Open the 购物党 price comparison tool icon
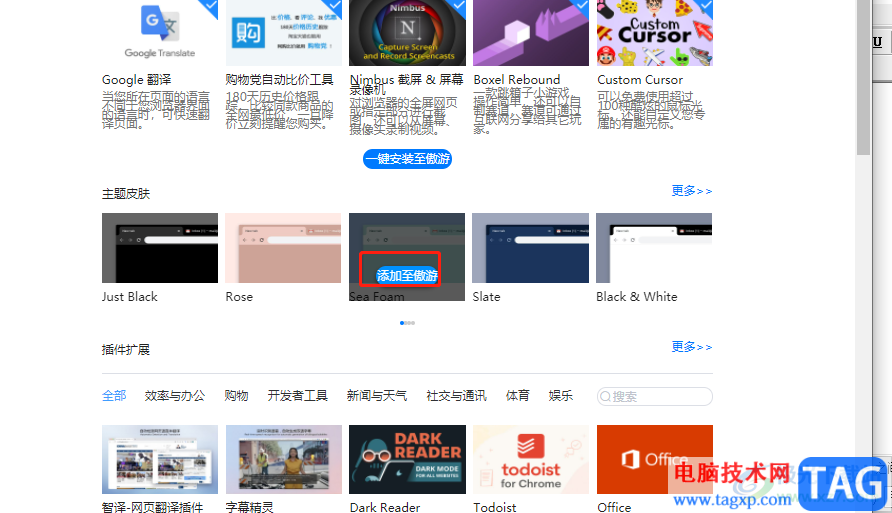Viewport: 892px width, 513px height. pos(283,33)
